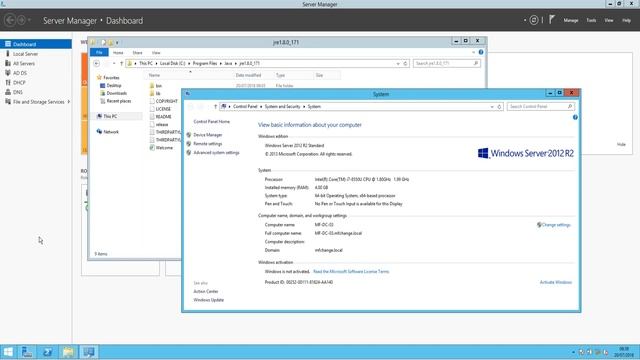Open Device Manager link in System window
The height and width of the screenshot is (360, 640).
(208, 135)
